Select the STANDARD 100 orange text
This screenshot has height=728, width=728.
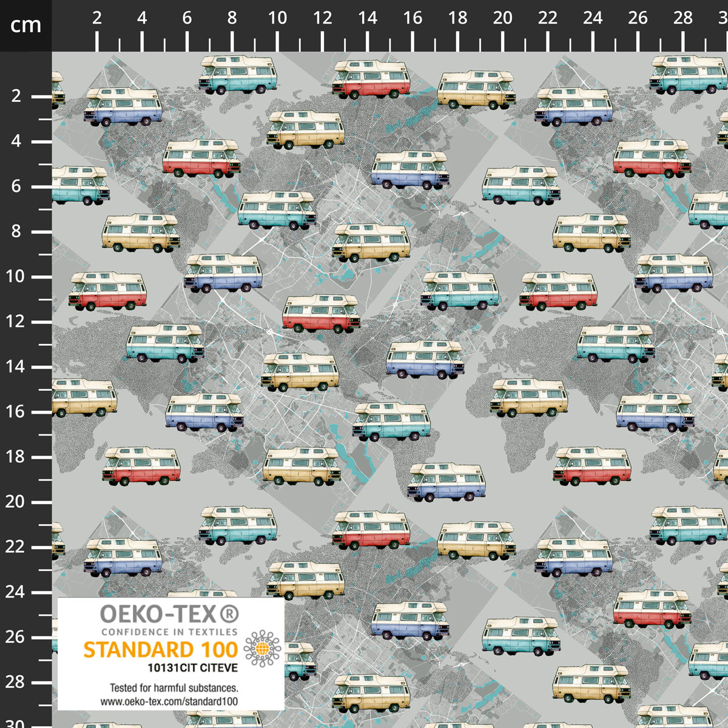(x=160, y=650)
